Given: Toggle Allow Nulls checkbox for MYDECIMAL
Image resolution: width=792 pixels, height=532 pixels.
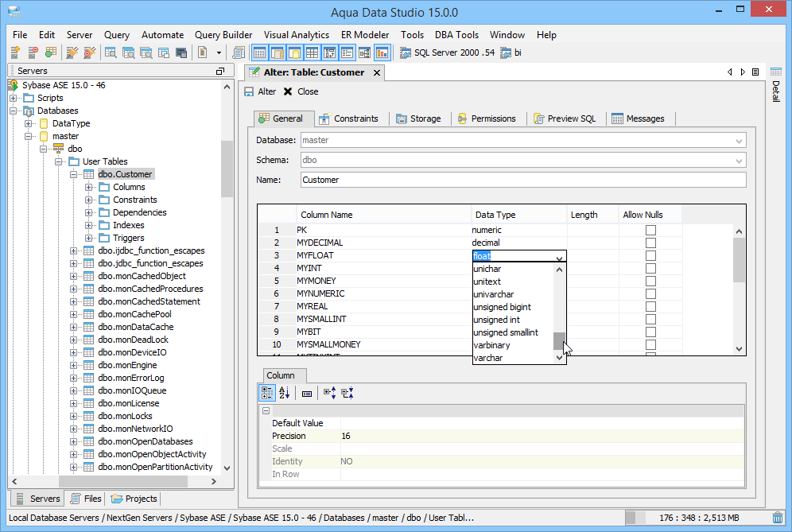Looking at the screenshot, I should tap(650, 243).
